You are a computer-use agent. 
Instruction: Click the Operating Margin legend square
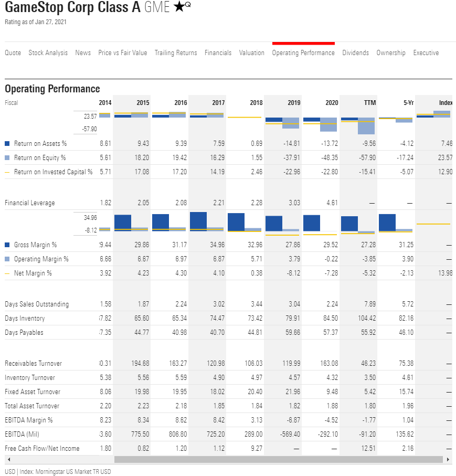click(x=7, y=259)
